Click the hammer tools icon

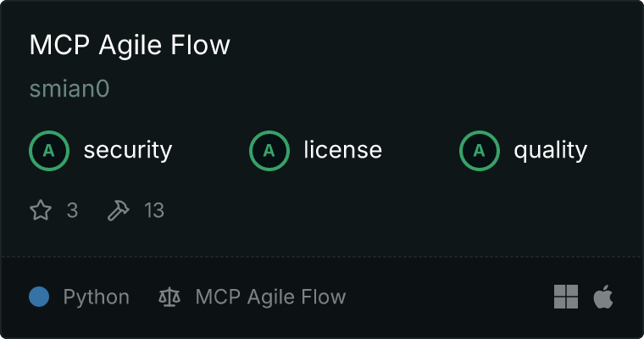119,210
